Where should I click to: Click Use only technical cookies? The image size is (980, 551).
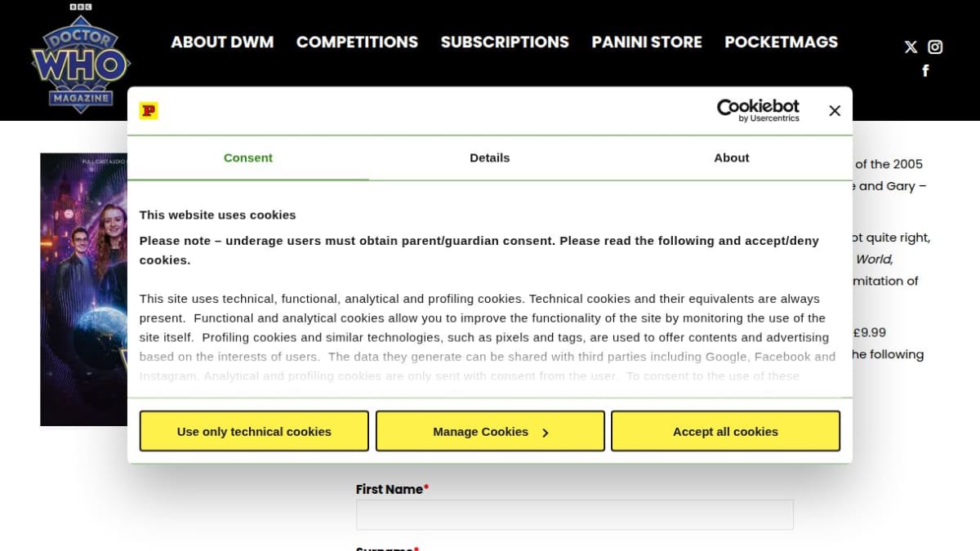pyautogui.click(x=254, y=431)
